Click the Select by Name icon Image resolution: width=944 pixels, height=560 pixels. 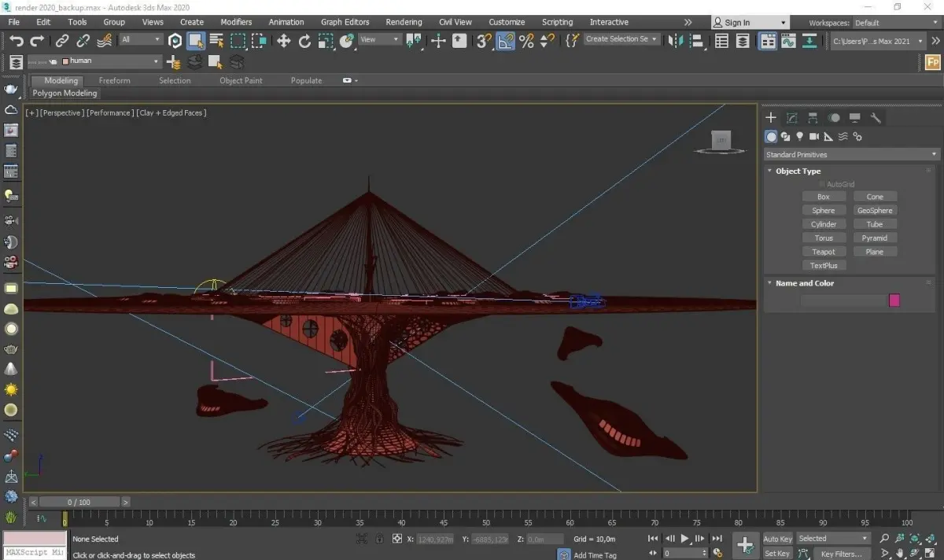click(216, 41)
